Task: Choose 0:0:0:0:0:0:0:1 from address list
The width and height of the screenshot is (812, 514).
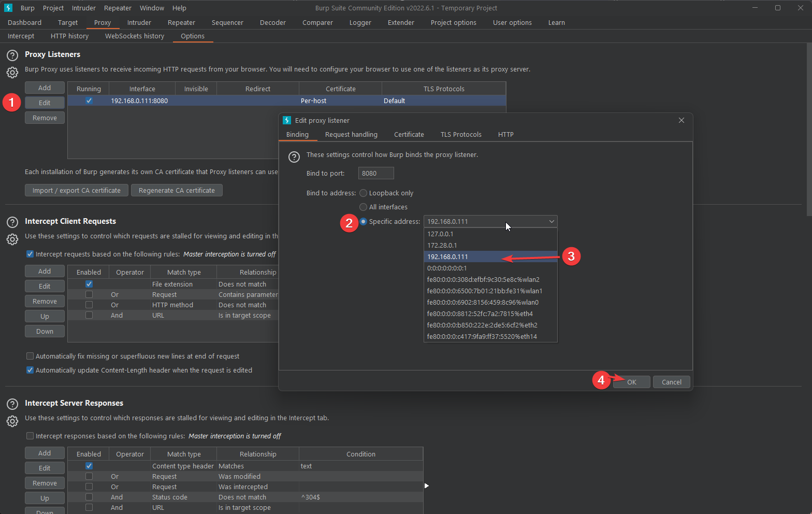Action: (x=490, y=268)
